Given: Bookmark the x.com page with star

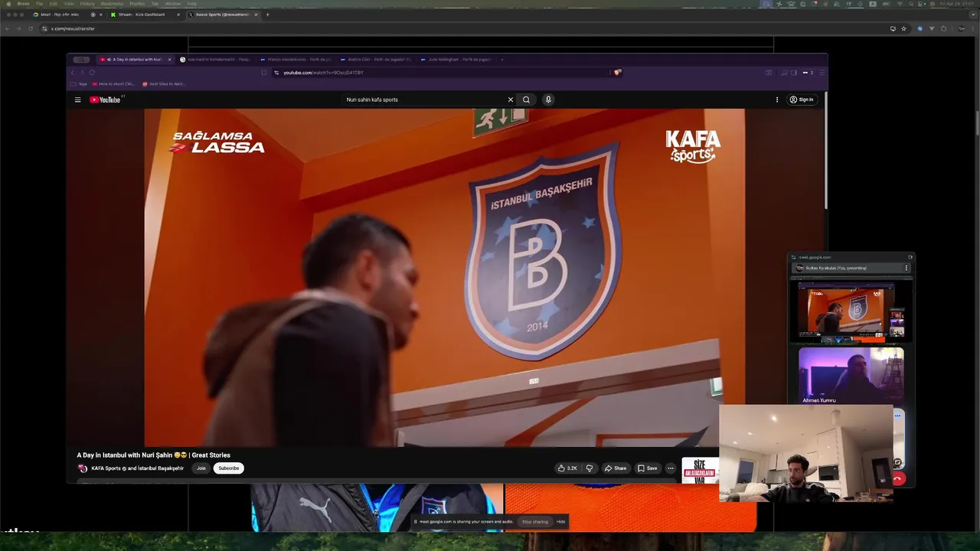Looking at the screenshot, I should point(903,28).
